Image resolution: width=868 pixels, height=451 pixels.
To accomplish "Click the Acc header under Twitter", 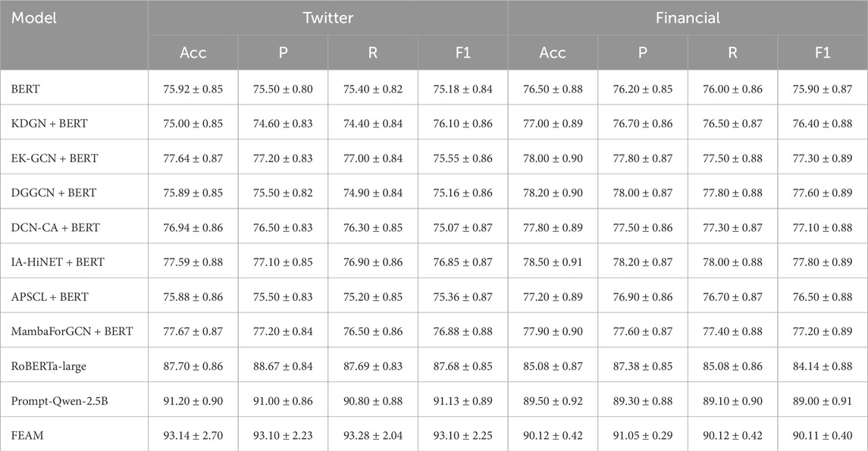I will coord(193,53).
